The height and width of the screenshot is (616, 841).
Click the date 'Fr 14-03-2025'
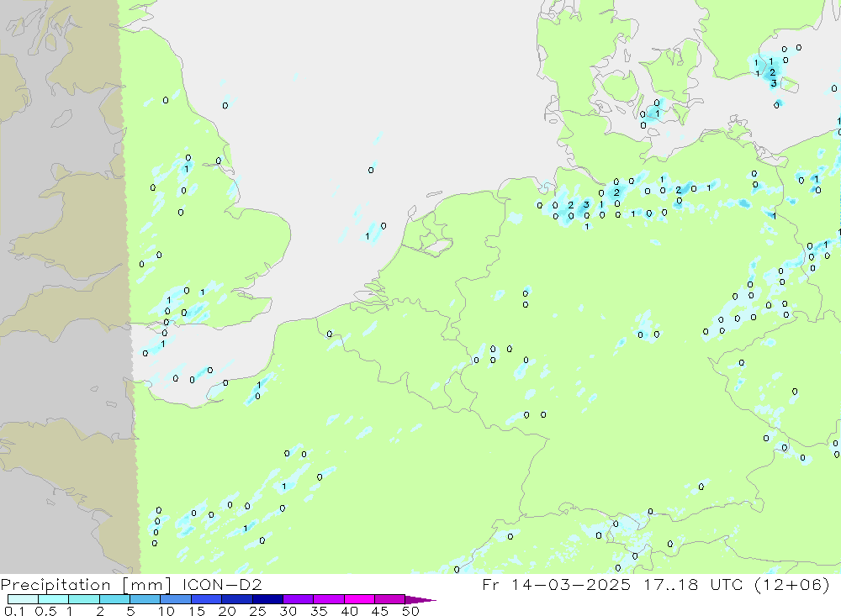point(556,584)
